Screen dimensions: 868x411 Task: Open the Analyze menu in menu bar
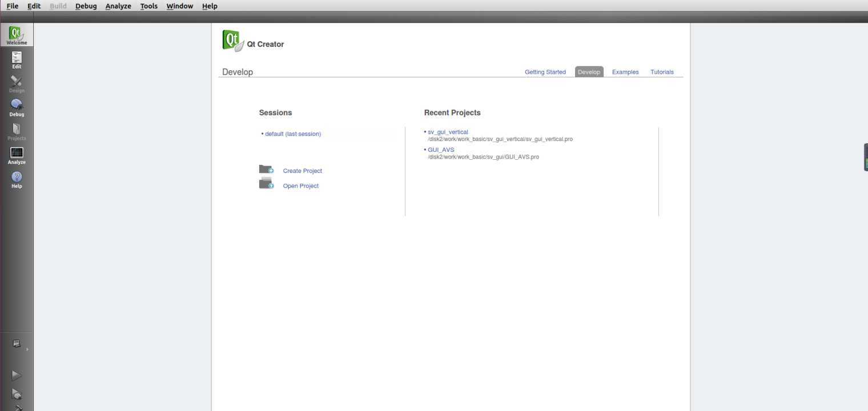point(118,6)
